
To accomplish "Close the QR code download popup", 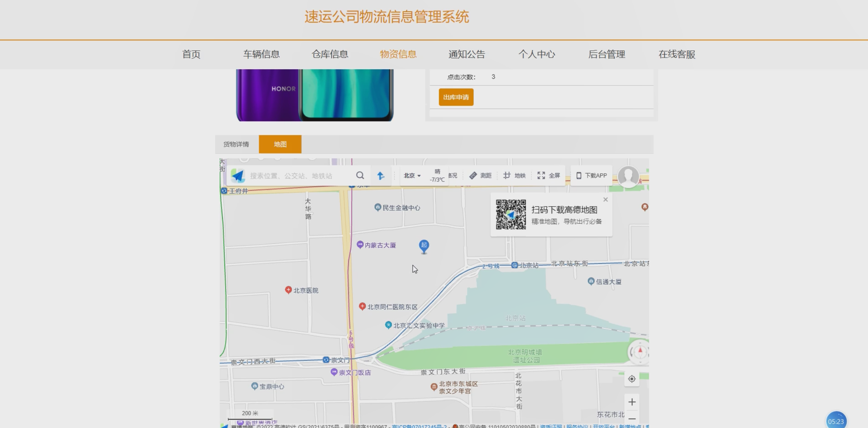I will click(x=606, y=200).
